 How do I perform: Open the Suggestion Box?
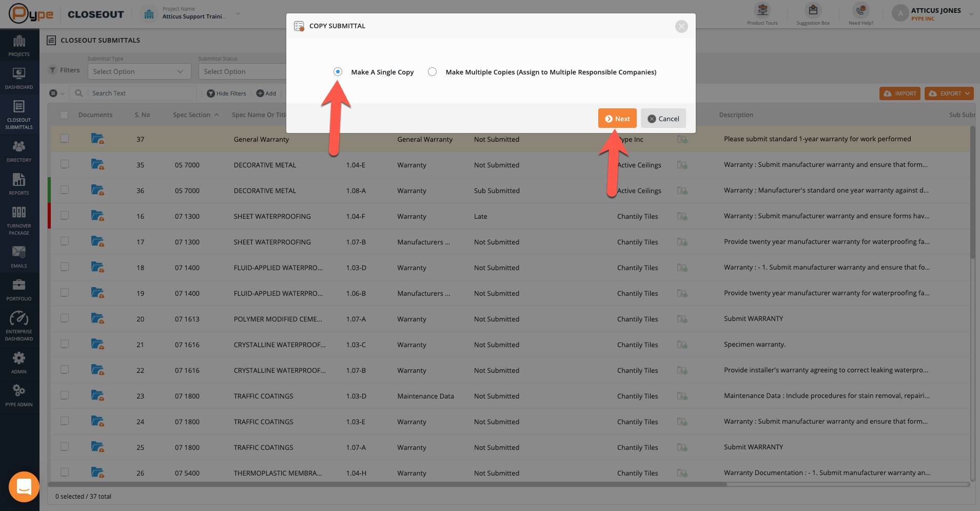coord(813,14)
